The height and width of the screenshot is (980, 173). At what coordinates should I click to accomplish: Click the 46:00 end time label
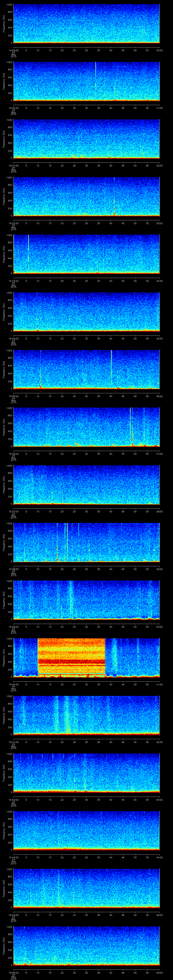[x=160, y=972]
